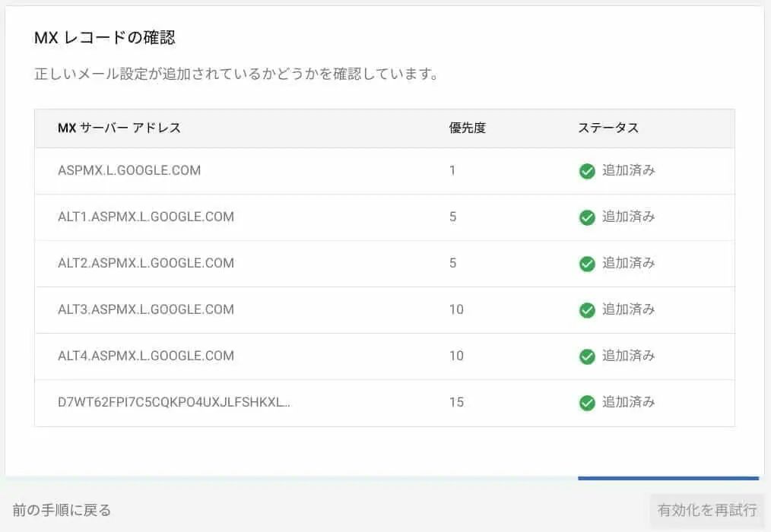Select the ALT4.ASPMX.L.GOOGLE.COM address text
This screenshot has height=532, width=771.
click(146, 356)
